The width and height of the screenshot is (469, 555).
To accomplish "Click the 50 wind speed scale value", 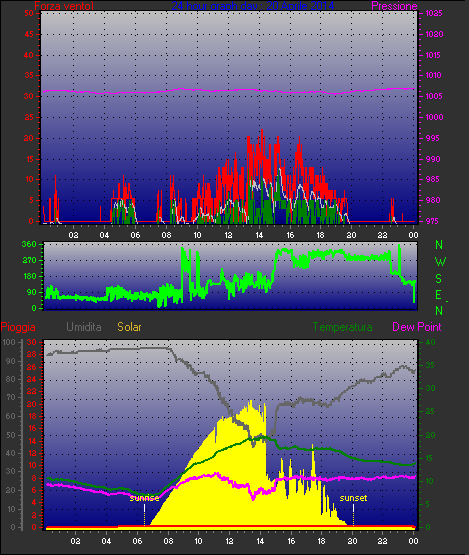I will pyautogui.click(x=29, y=13).
